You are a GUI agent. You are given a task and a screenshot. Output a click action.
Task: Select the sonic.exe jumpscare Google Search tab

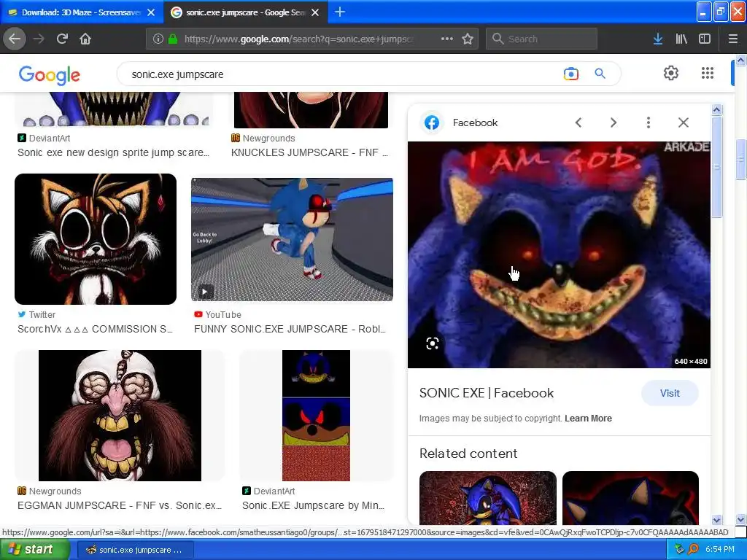[245, 12]
